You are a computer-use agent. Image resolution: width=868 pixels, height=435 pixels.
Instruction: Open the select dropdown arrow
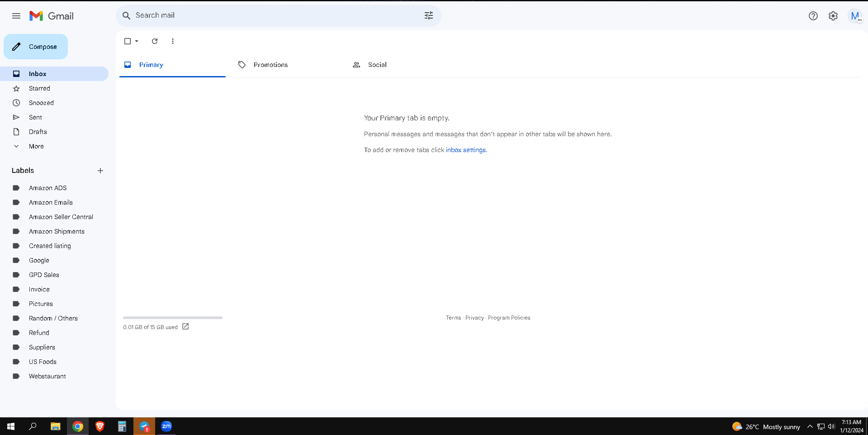[x=137, y=41]
